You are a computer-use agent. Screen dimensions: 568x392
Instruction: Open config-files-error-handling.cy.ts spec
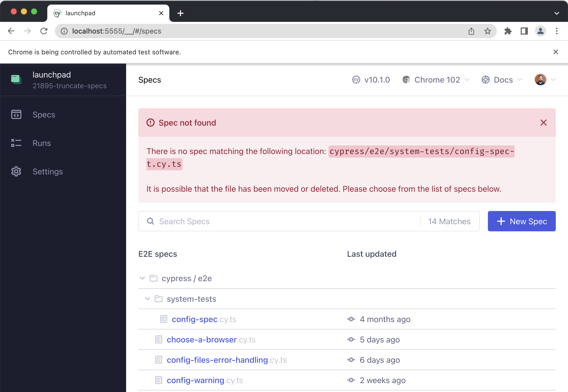point(217,360)
